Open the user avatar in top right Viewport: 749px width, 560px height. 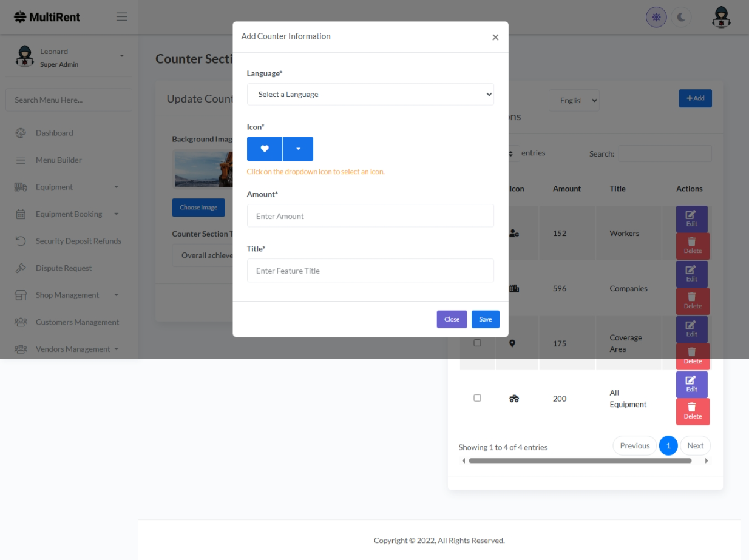coord(721,18)
